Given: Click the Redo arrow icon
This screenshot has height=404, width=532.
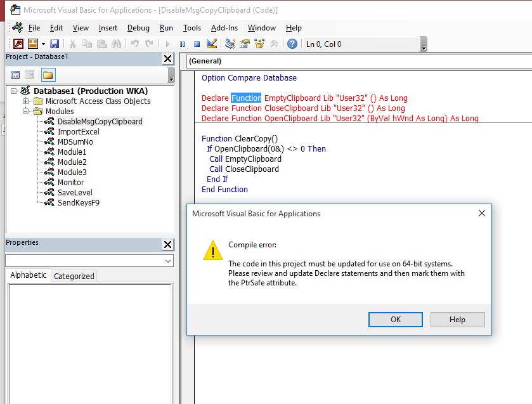Looking at the screenshot, I should point(148,44).
